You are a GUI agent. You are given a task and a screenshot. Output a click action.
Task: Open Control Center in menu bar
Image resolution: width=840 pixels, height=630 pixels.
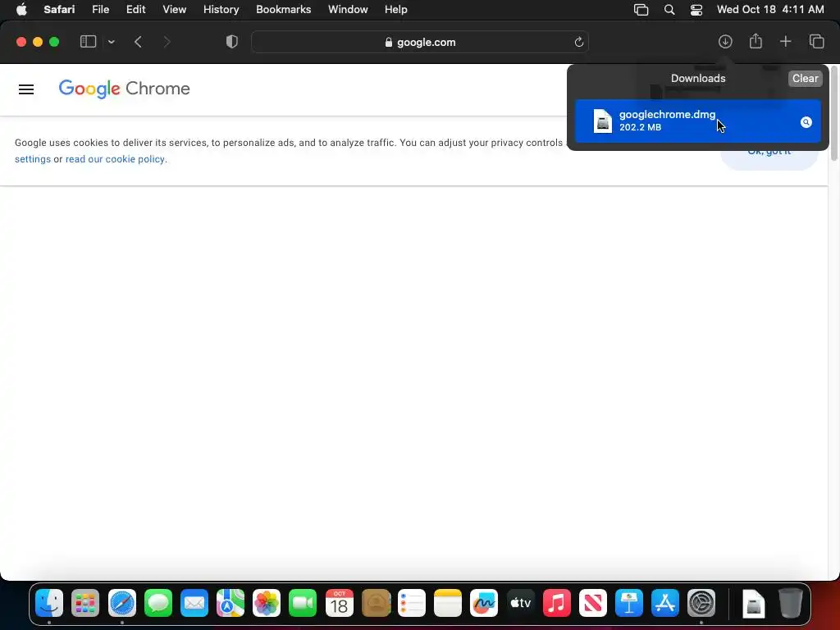[696, 10]
